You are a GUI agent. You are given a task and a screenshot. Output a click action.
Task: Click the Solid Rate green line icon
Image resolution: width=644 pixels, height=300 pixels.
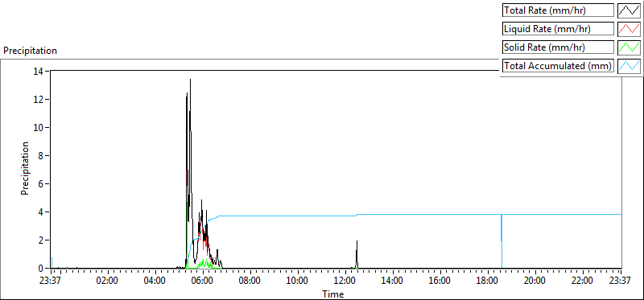coord(630,47)
